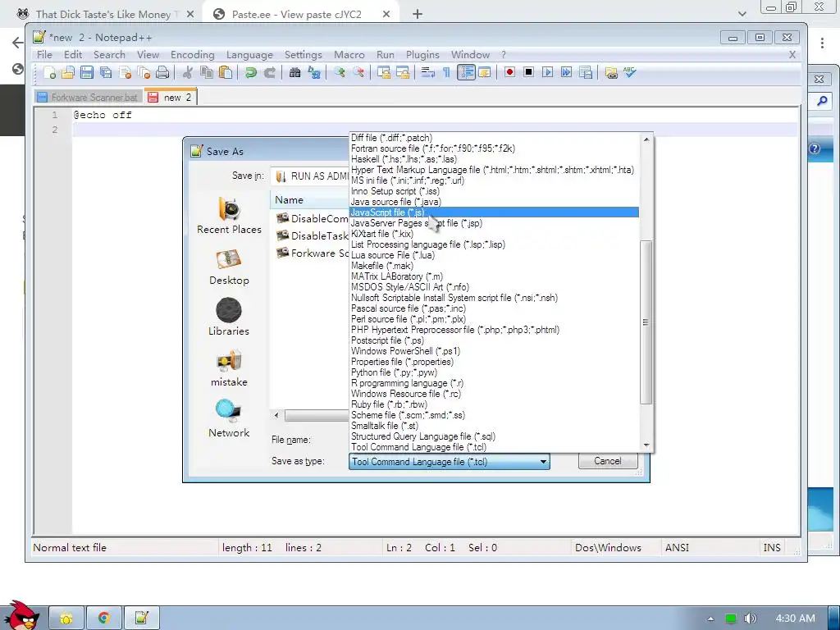Click the Run Macro Multiple Times icon
Image resolution: width=840 pixels, height=630 pixels.
click(566, 72)
